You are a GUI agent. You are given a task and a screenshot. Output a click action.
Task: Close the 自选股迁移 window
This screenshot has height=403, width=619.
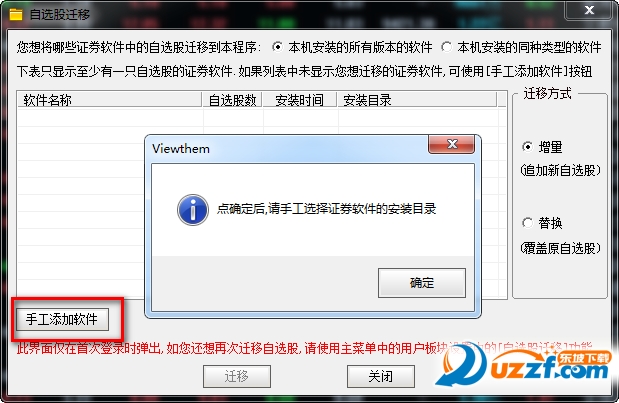pos(589,10)
